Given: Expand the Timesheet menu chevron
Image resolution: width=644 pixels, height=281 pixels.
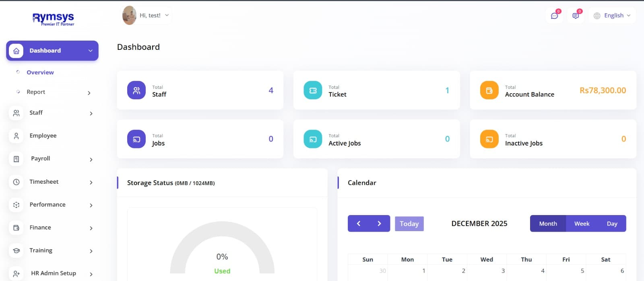Looking at the screenshot, I should [91, 183].
